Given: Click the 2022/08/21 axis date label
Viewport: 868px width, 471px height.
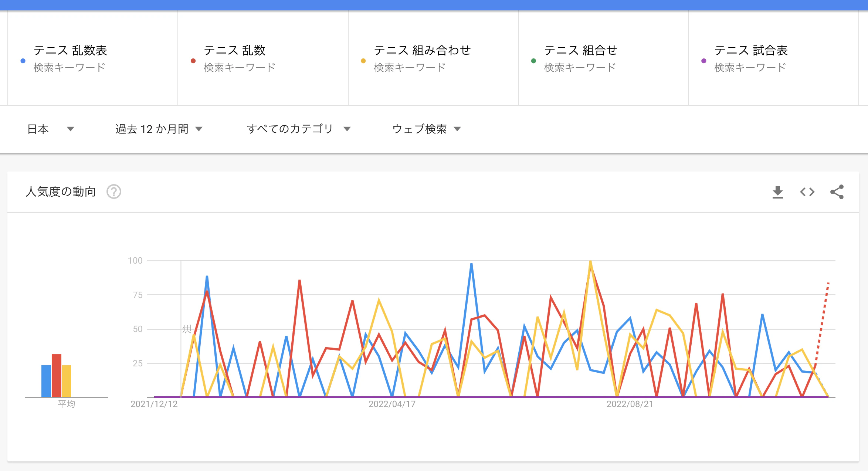Looking at the screenshot, I should 630,404.
